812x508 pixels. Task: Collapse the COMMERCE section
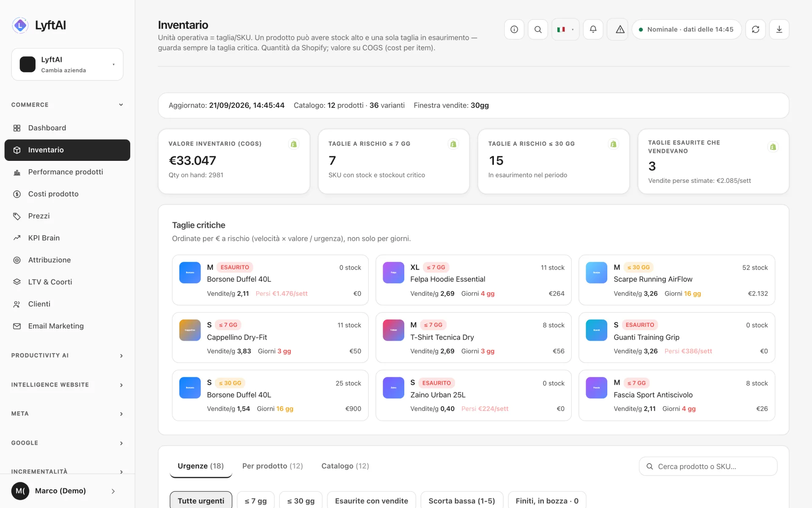pyautogui.click(x=67, y=105)
